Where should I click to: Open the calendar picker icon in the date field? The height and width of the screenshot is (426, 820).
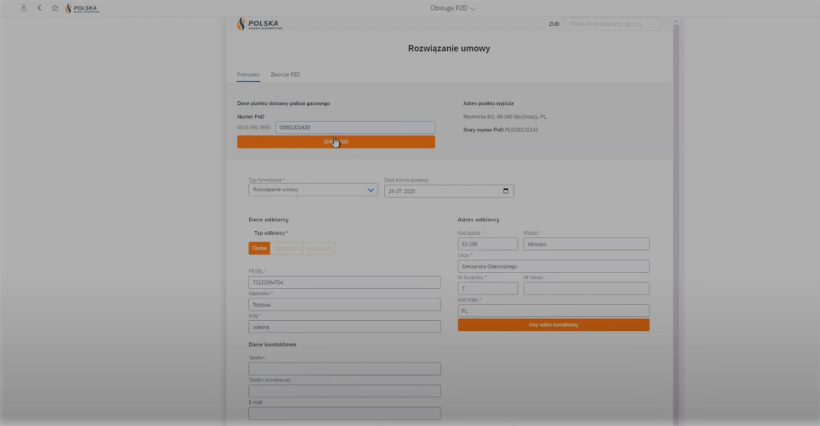(506, 191)
